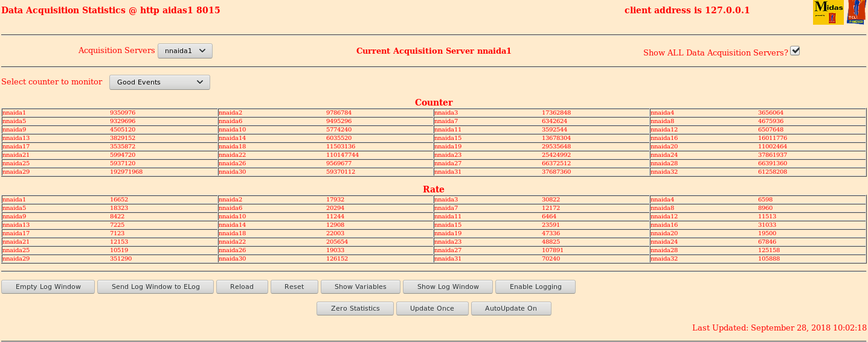Select rate value 6598 for nnaida4
Screen dimensions: 868x342
tap(765, 200)
